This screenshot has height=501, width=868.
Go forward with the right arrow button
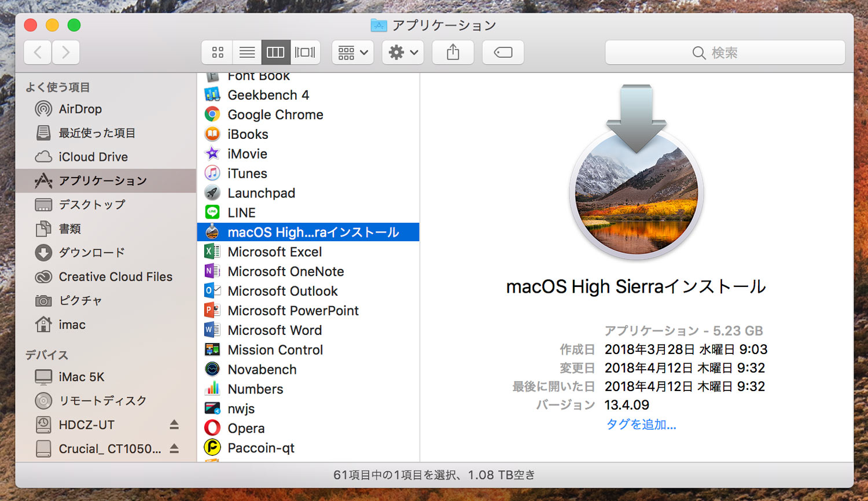[x=66, y=53]
